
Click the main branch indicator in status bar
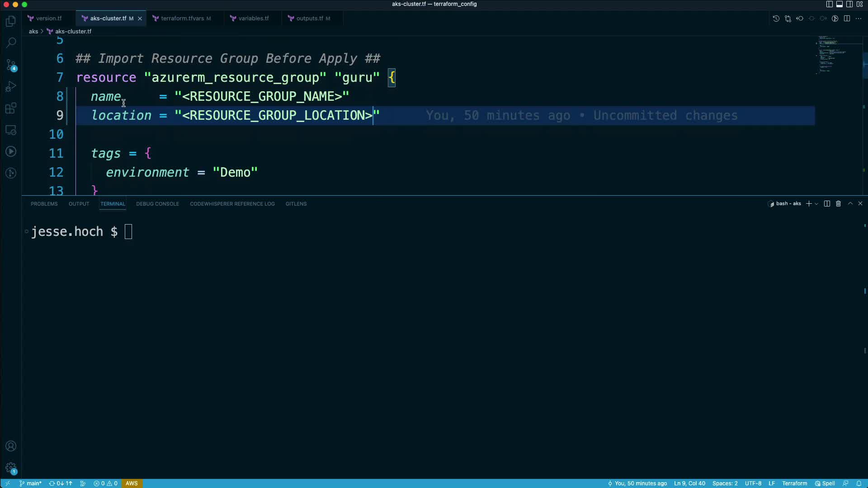pos(31,483)
